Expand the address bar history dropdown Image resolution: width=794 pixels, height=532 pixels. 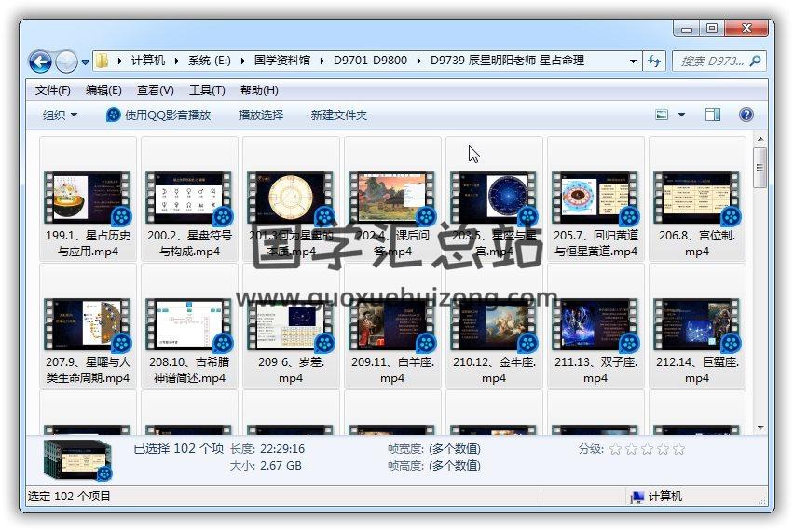tap(634, 61)
